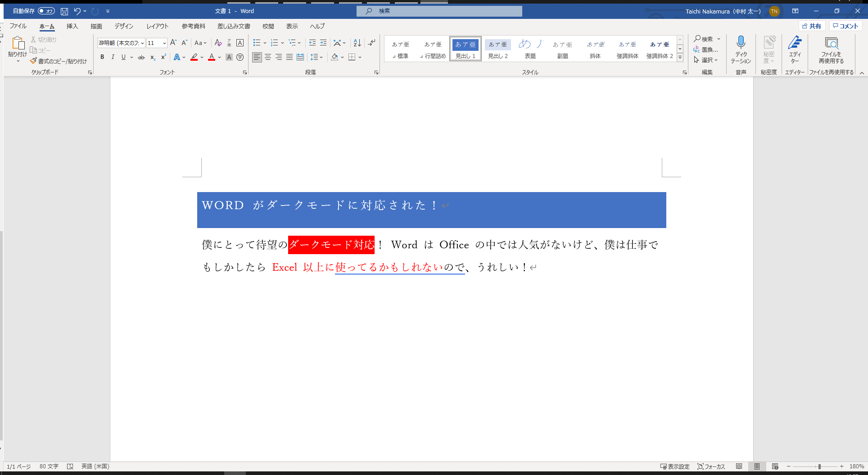
Task: Increase indent icon
Action: click(x=323, y=43)
